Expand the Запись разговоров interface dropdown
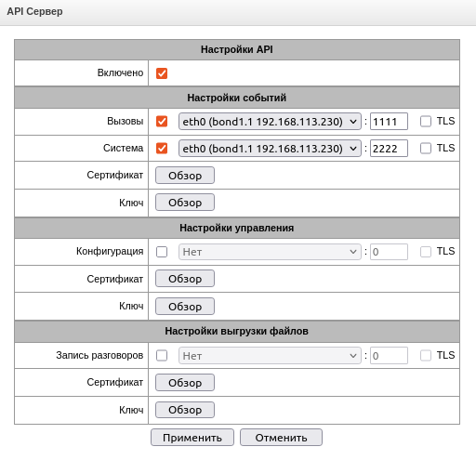The width and height of the screenshot is (476, 460). 270,356
